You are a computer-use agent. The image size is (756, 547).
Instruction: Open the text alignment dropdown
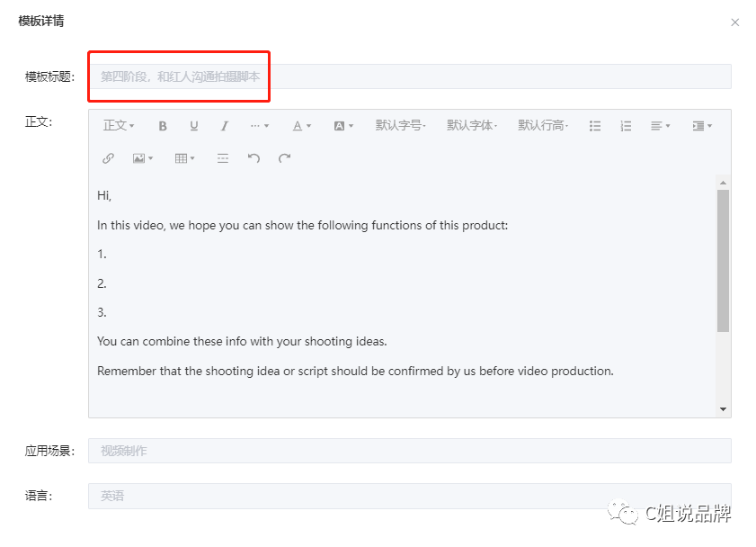coord(660,126)
